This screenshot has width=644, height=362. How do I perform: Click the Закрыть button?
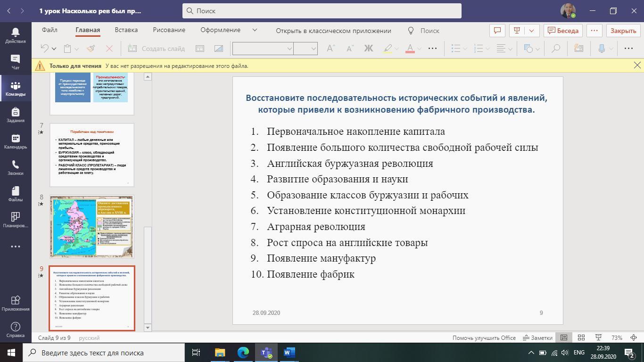coord(623,31)
